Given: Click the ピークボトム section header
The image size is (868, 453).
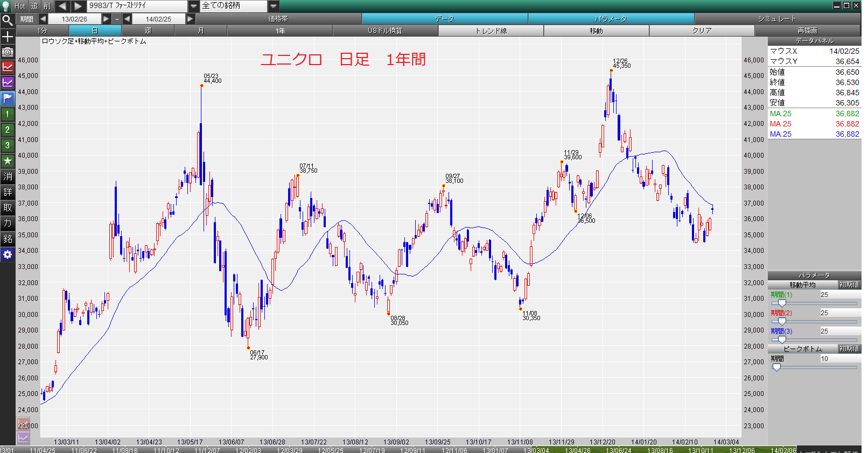Looking at the screenshot, I should [802, 349].
